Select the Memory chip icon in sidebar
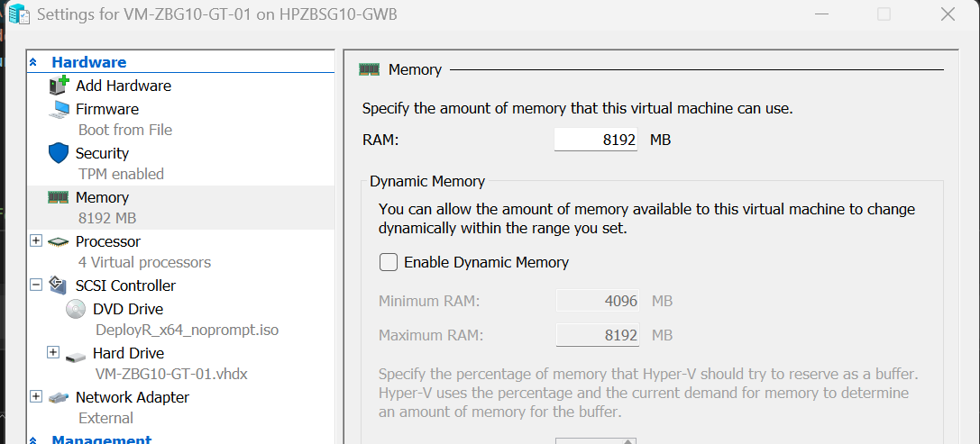Viewport: 980px width, 444px height. [58, 197]
